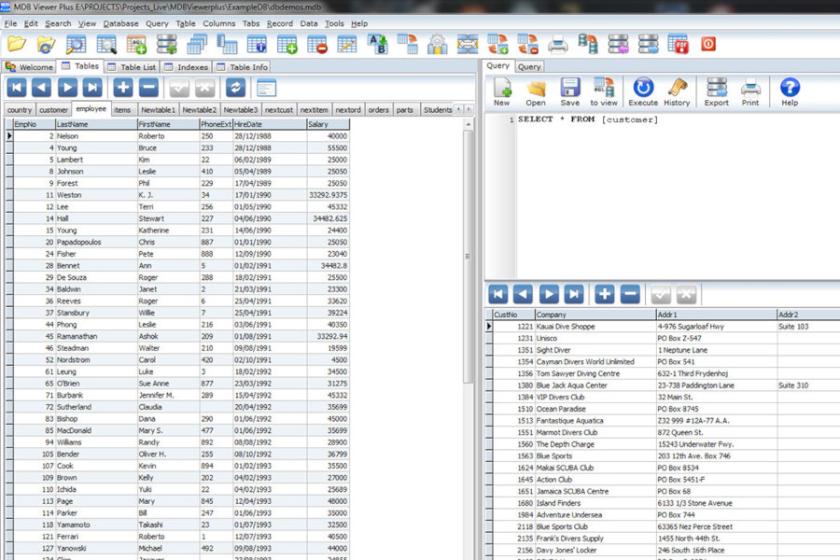This screenshot has height=560, width=840.
Task: Save the current query
Action: click(570, 92)
